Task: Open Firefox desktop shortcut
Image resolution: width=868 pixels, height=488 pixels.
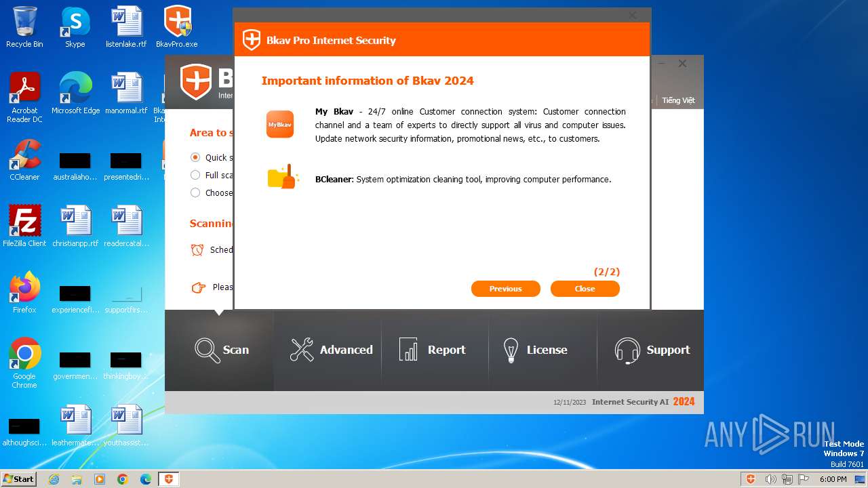Action: pyautogui.click(x=24, y=293)
